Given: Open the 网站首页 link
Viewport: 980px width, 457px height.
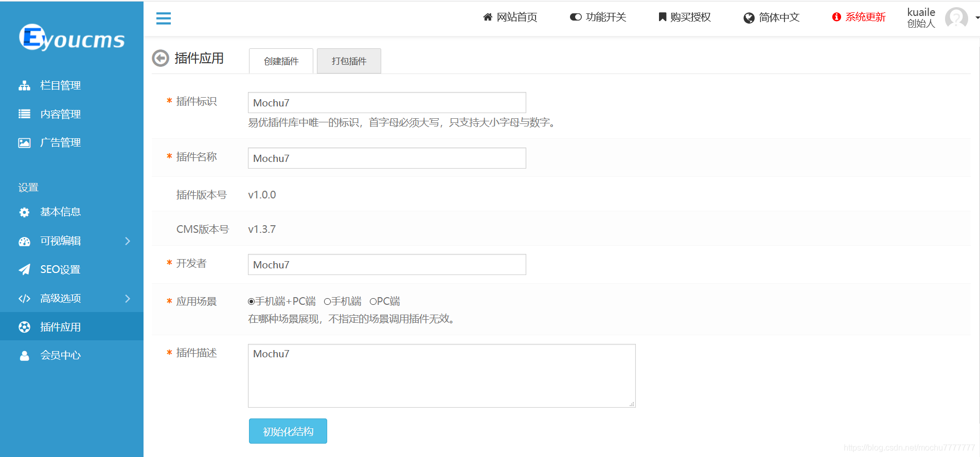Looking at the screenshot, I should coord(516,17).
